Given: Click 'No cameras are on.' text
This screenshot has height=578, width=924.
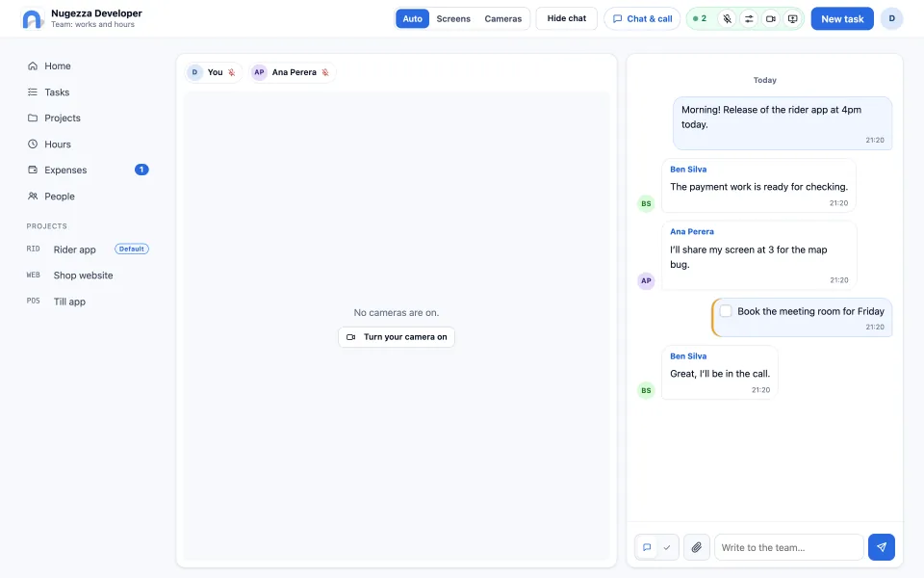Looking at the screenshot, I should point(397,312).
